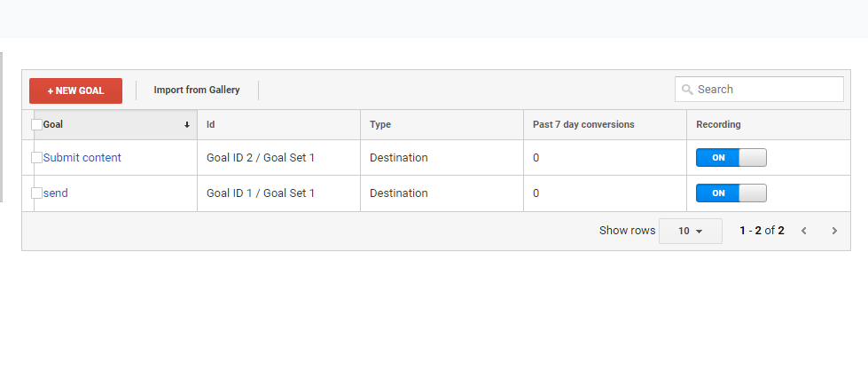Open the Submit content goal link
Screen dimensions: 868x378
[82, 158]
